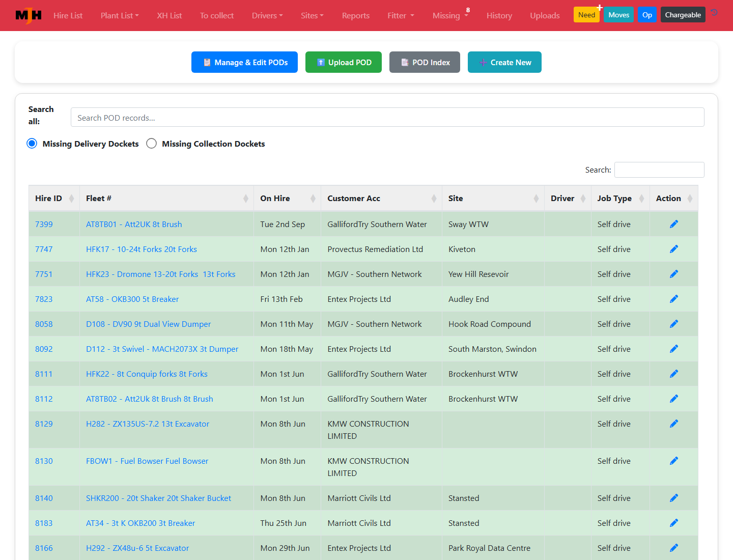This screenshot has width=733, height=560.
Task: Click the dark Chargeable button
Action: click(683, 15)
